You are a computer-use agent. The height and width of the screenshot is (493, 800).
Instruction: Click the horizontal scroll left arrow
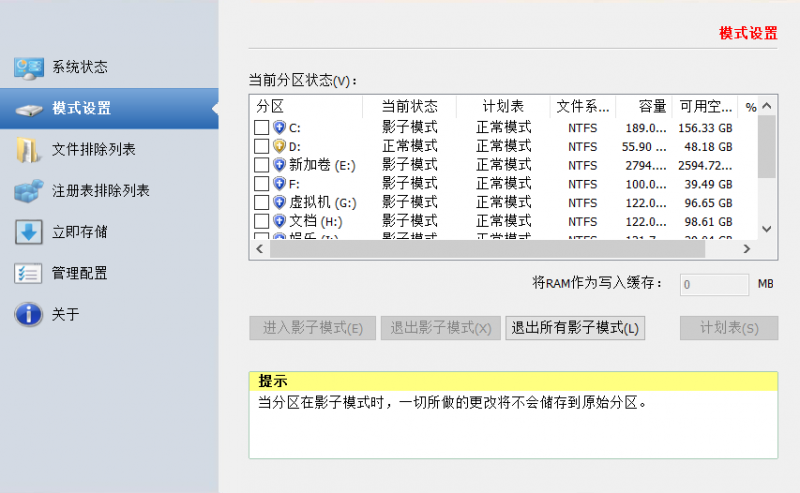(x=260, y=249)
